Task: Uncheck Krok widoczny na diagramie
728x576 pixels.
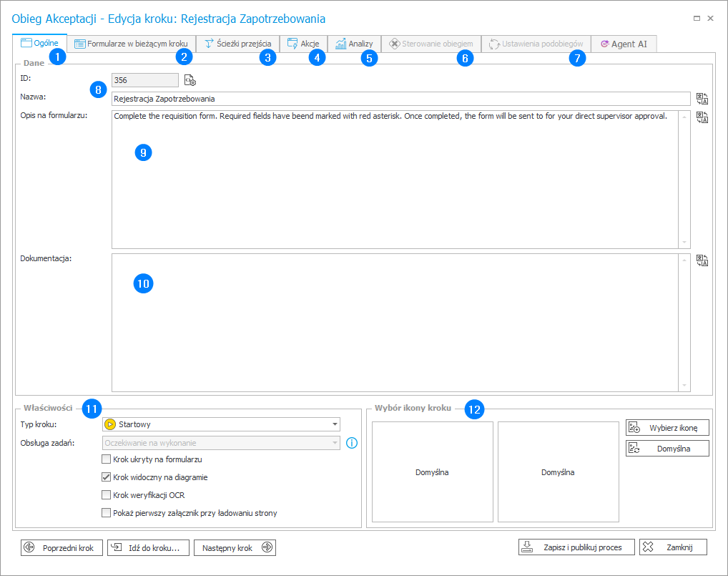Action: pyautogui.click(x=107, y=477)
